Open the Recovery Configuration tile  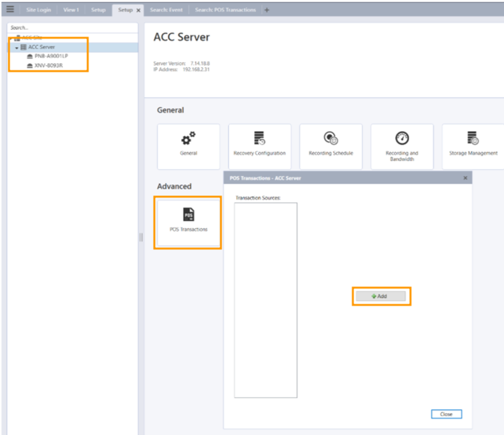pos(260,147)
